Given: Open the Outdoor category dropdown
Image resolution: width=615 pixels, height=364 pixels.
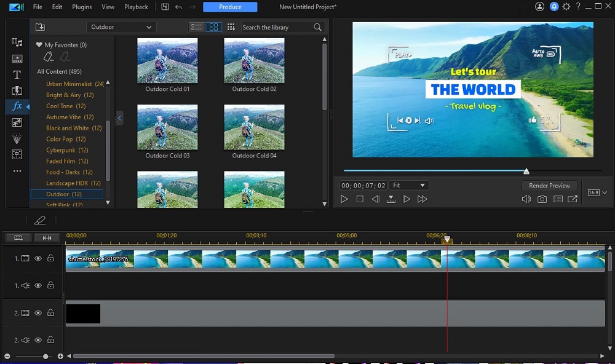Looking at the screenshot, I should (121, 27).
